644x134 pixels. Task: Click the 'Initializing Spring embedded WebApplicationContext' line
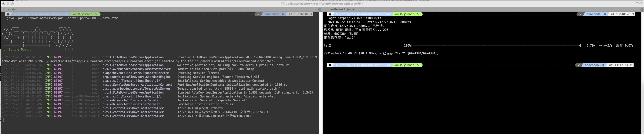tap(221, 81)
